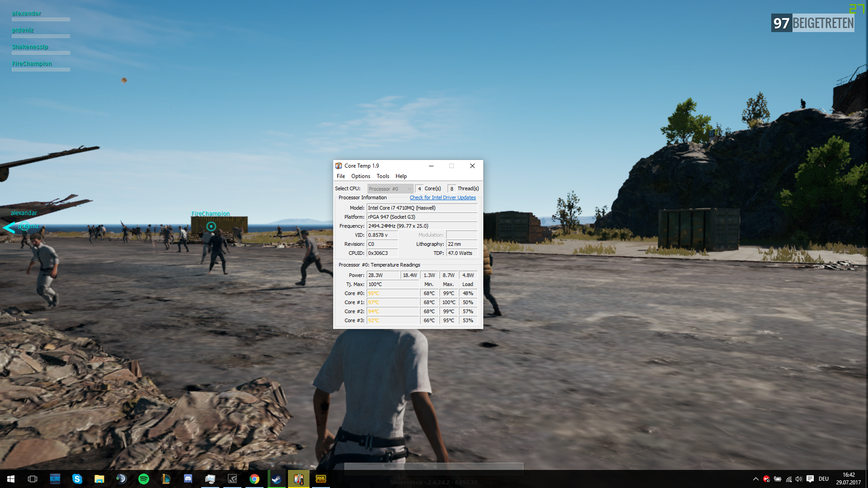The width and height of the screenshot is (868, 488).
Task: Open the volume control in system tray
Action: point(799,479)
